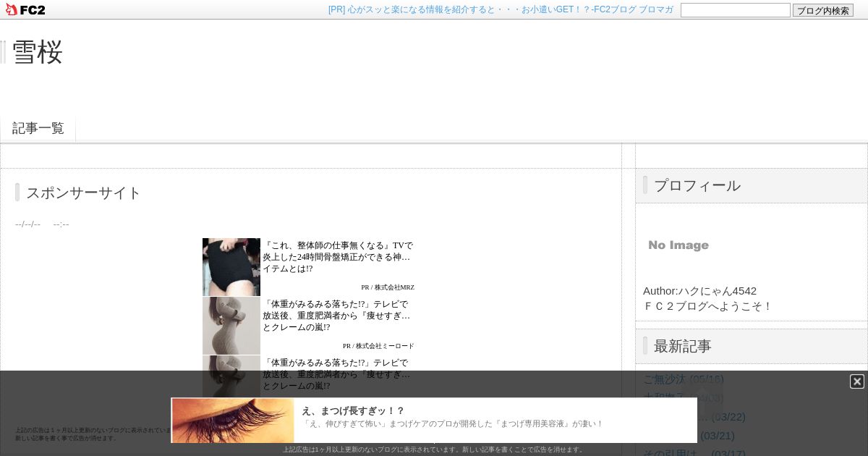Click the 最新記事 sidebar heading
The image size is (868, 456).
pyautogui.click(x=683, y=346)
